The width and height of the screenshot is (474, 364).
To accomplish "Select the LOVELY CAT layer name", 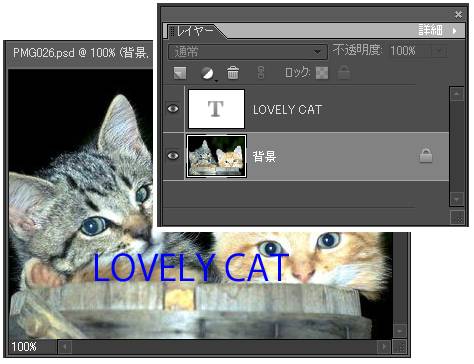I will tap(287, 110).
